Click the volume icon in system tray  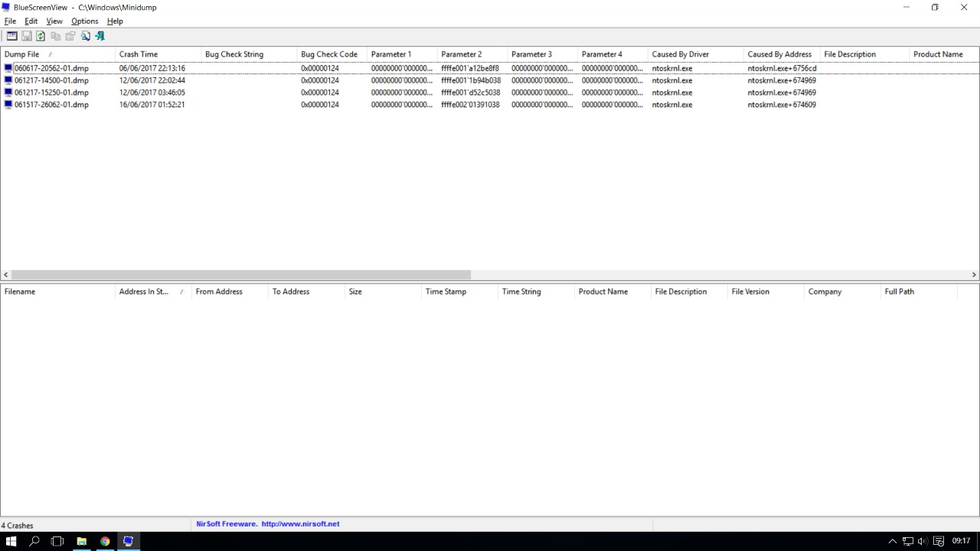pos(922,541)
